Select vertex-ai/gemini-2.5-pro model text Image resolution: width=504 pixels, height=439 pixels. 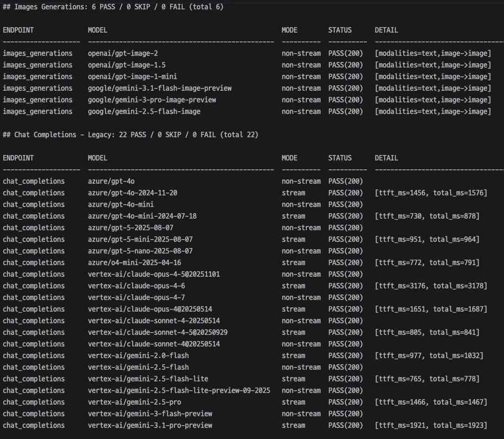[135, 402]
